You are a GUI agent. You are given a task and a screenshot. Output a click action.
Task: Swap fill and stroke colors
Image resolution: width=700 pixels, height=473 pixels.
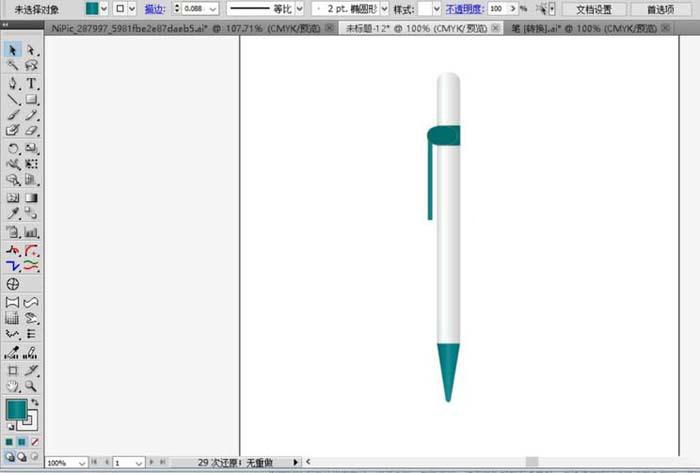(x=35, y=402)
